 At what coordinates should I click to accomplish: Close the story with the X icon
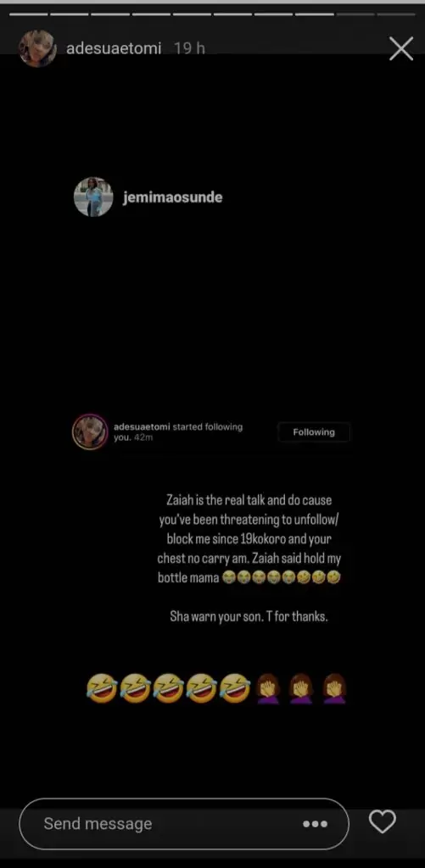pyautogui.click(x=401, y=48)
